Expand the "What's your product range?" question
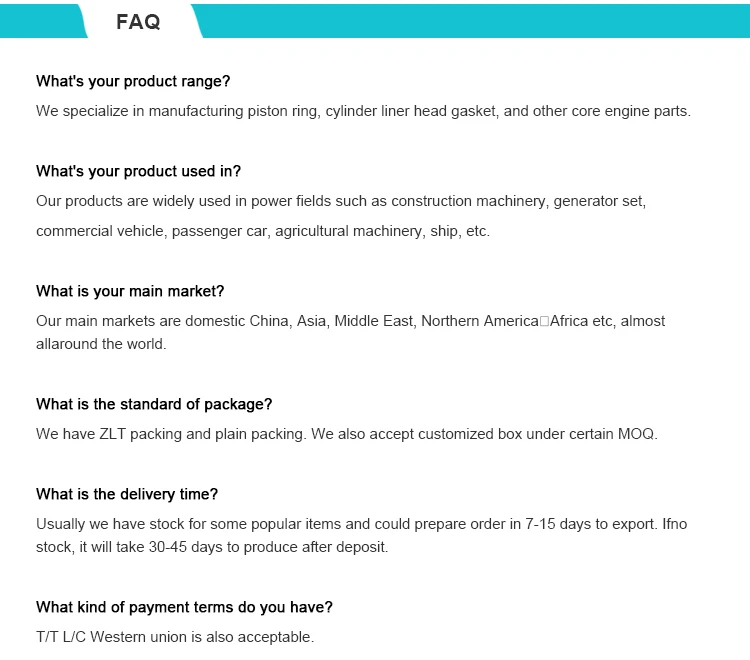This screenshot has width=750, height=660. pyautogui.click(x=133, y=81)
